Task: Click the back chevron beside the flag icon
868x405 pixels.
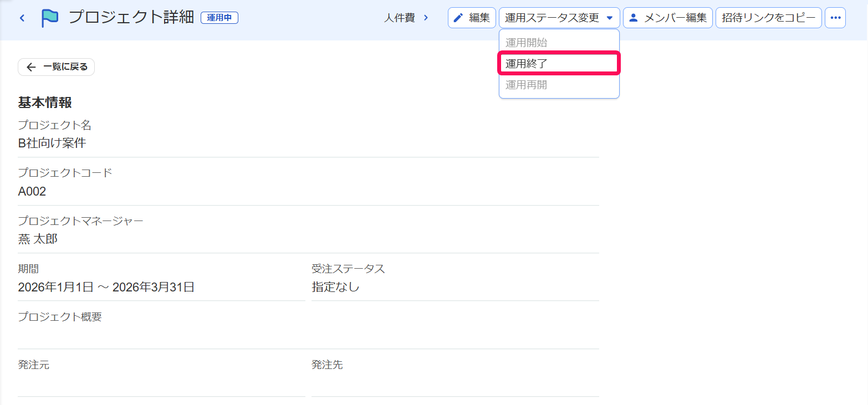Action: point(22,18)
